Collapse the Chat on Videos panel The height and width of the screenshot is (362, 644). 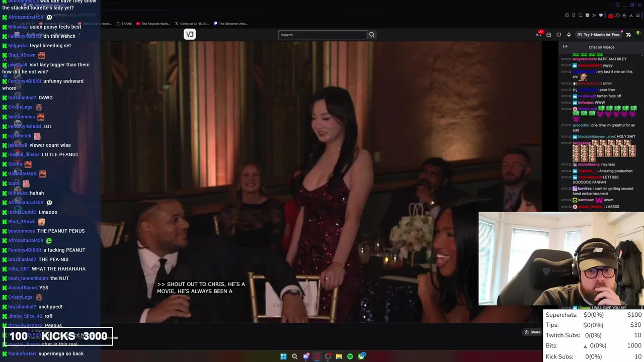565,47
